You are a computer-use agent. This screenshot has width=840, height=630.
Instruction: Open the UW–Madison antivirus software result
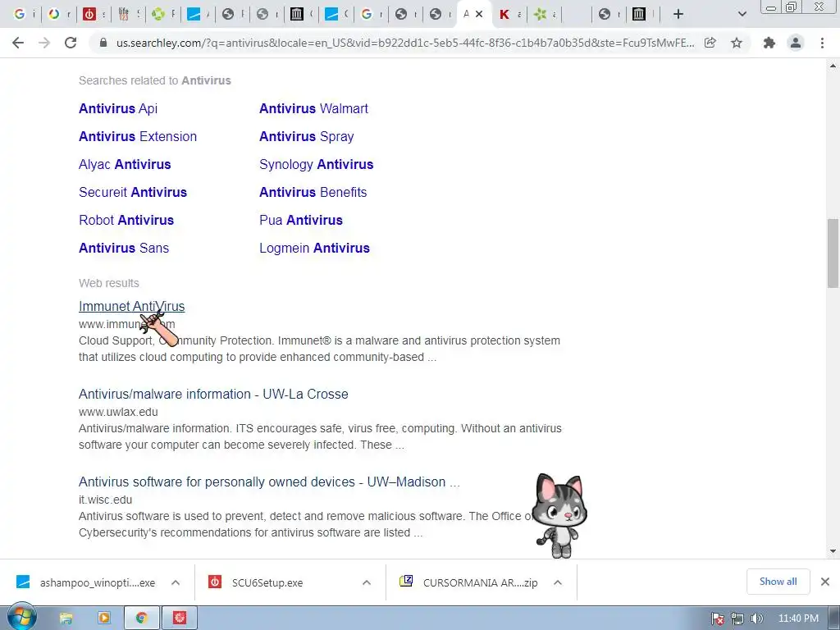[x=269, y=482]
